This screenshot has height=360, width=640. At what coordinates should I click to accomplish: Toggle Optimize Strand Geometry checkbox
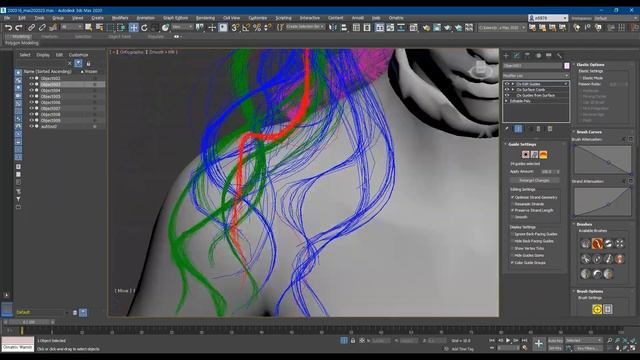[x=513, y=197]
